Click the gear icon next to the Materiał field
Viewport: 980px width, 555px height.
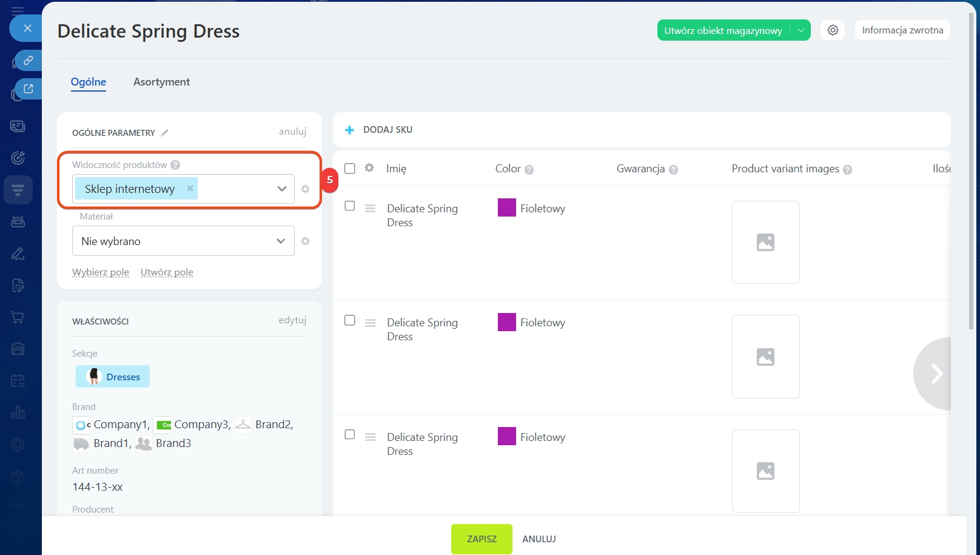305,241
